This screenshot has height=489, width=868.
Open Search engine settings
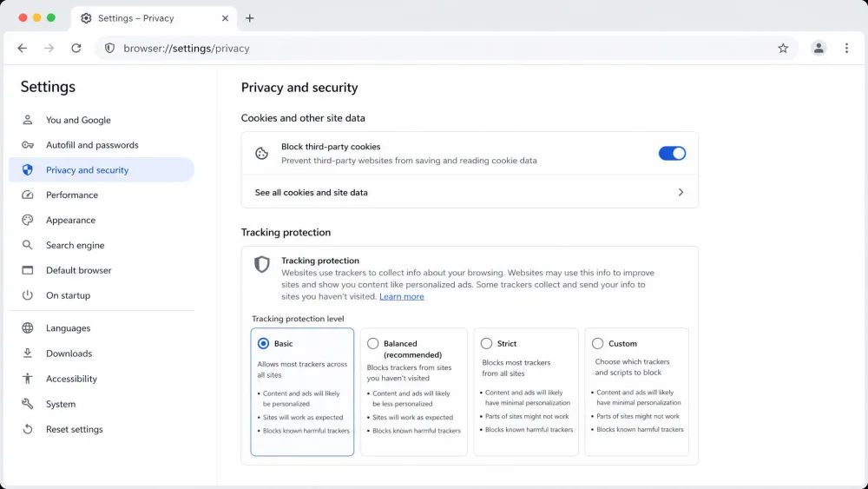(x=102, y=245)
